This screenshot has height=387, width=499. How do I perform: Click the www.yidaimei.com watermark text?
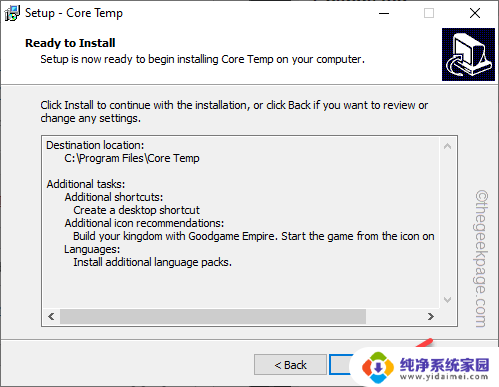444,377
